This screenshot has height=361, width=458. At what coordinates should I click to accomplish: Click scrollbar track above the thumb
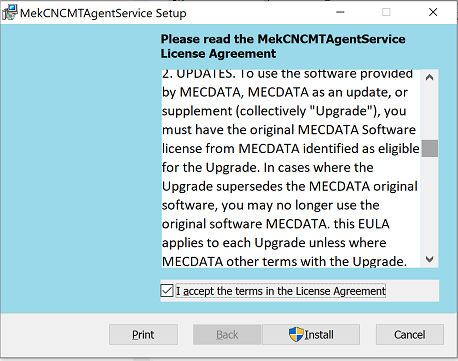[x=430, y=113]
